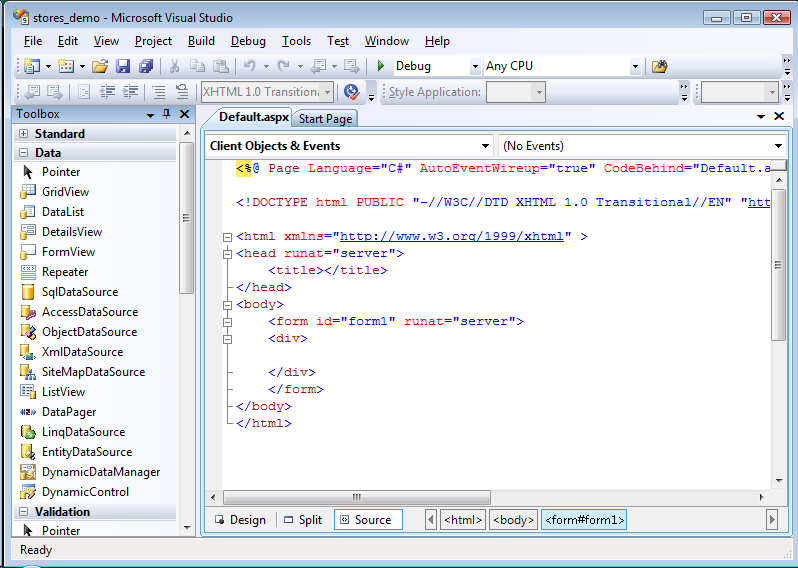Click the Toolbox vertical scrollbar thumb
The image size is (798, 568).
pos(187,217)
